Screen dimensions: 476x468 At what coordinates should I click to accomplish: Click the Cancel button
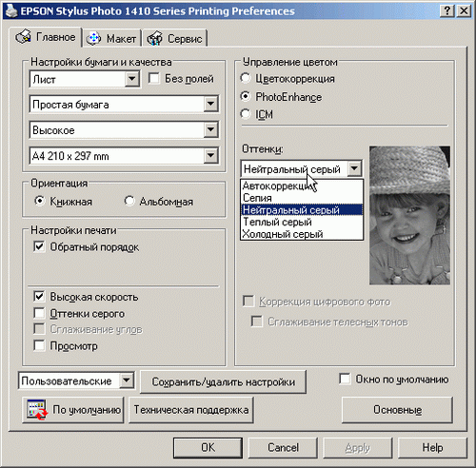(x=283, y=447)
